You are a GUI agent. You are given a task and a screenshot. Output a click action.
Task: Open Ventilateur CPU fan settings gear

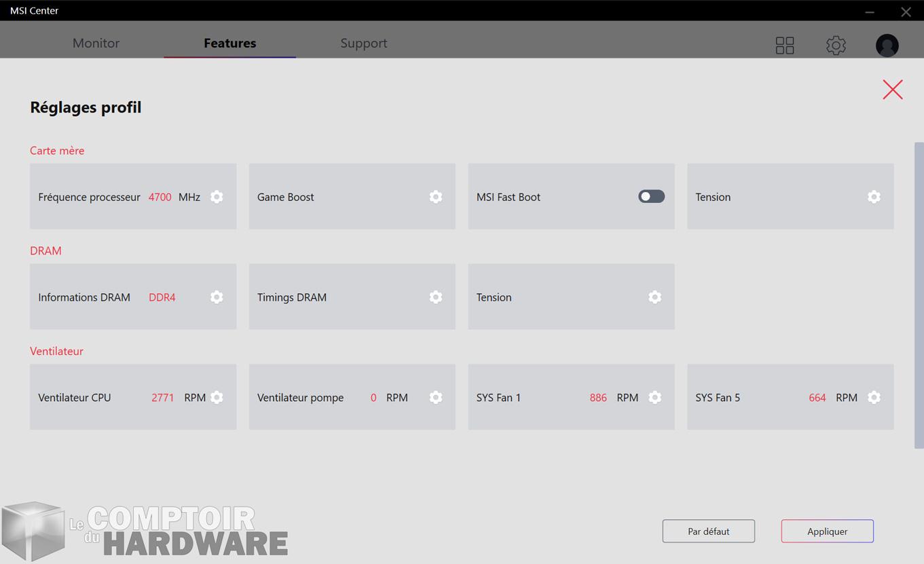click(217, 398)
